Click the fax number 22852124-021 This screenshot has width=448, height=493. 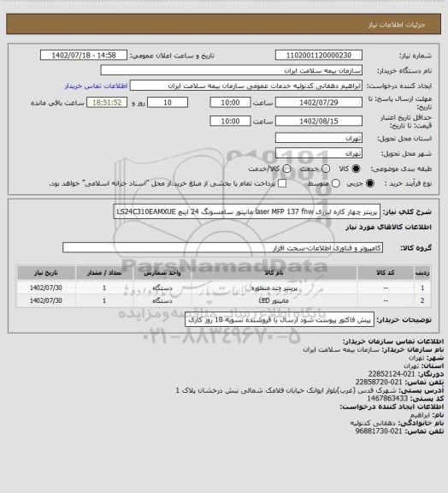click(x=392, y=374)
